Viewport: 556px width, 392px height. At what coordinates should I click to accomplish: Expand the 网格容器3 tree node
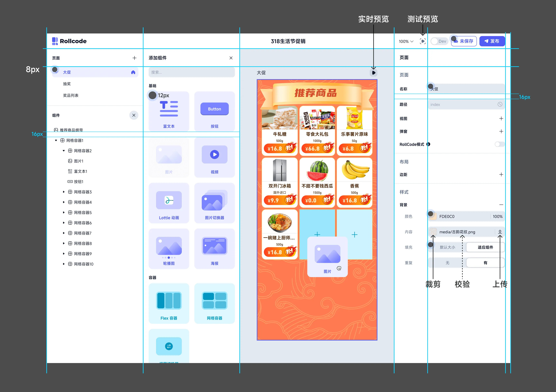64,192
